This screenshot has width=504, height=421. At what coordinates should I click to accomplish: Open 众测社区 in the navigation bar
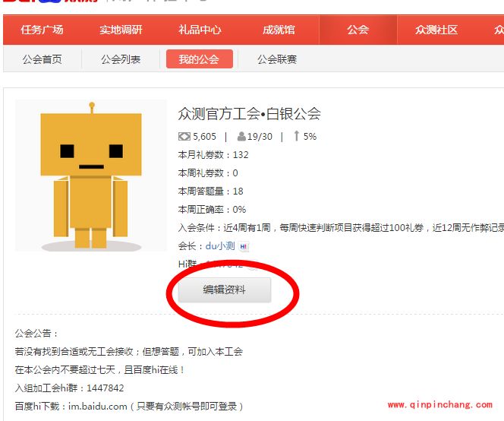pos(436,30)
